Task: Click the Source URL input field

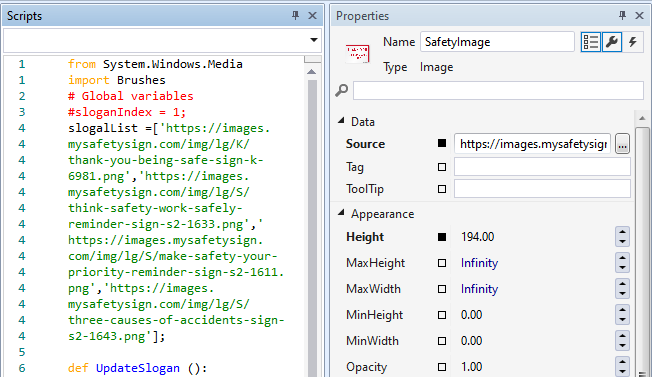Action: tap(533, 144)
